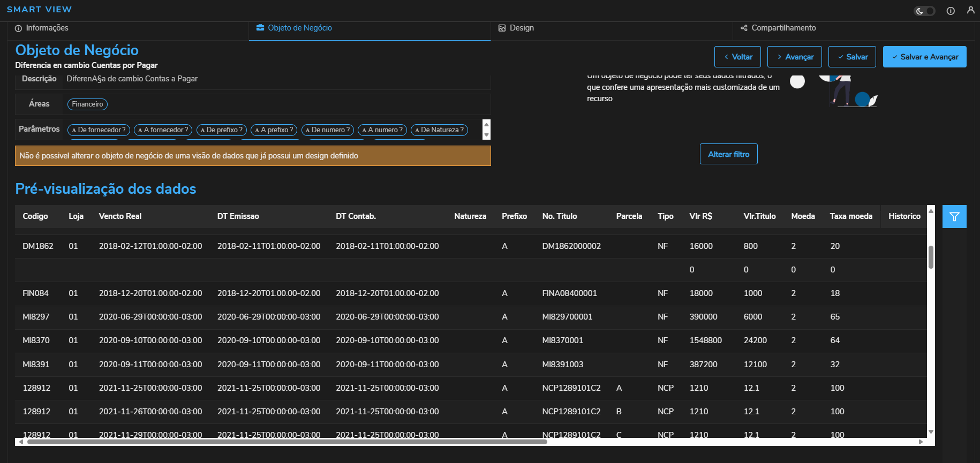Click the SMART VIEW logo
This screenshot has width=980, height=463.
coord(39,10)
